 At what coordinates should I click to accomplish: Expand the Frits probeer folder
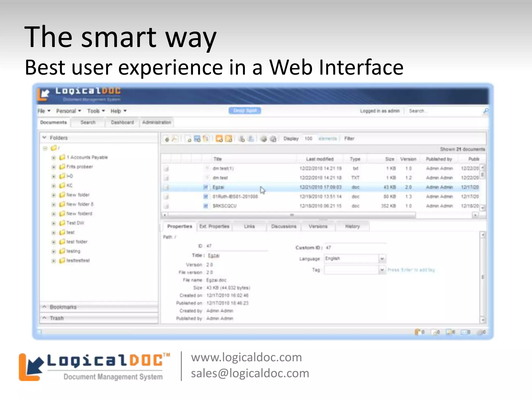(x=54, y=167)
